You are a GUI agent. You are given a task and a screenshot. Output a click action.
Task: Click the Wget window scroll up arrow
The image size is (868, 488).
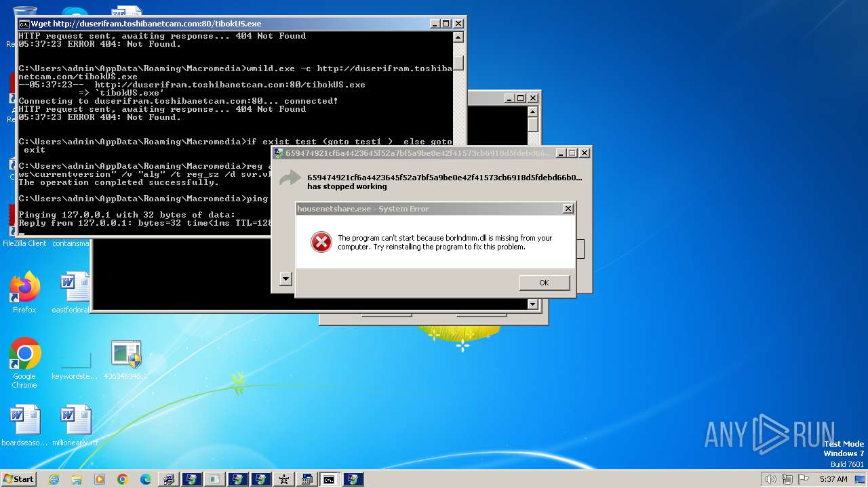pos(458,38)
